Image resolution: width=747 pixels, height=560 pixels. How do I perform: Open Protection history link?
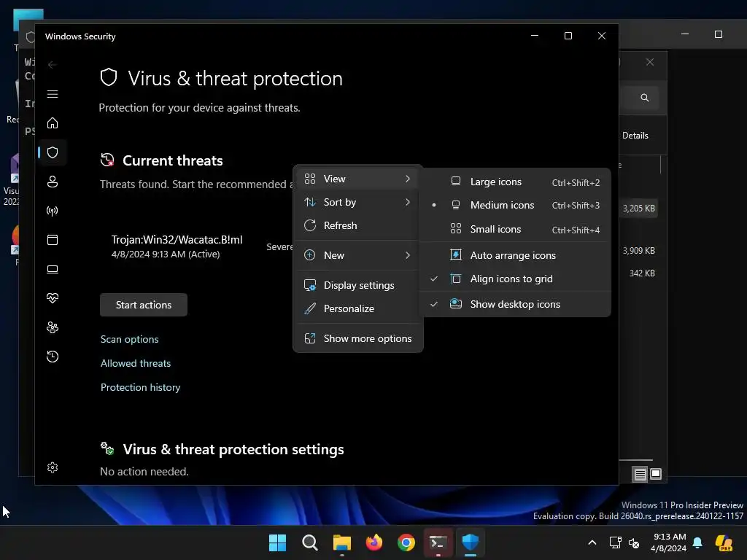point(141,388)
